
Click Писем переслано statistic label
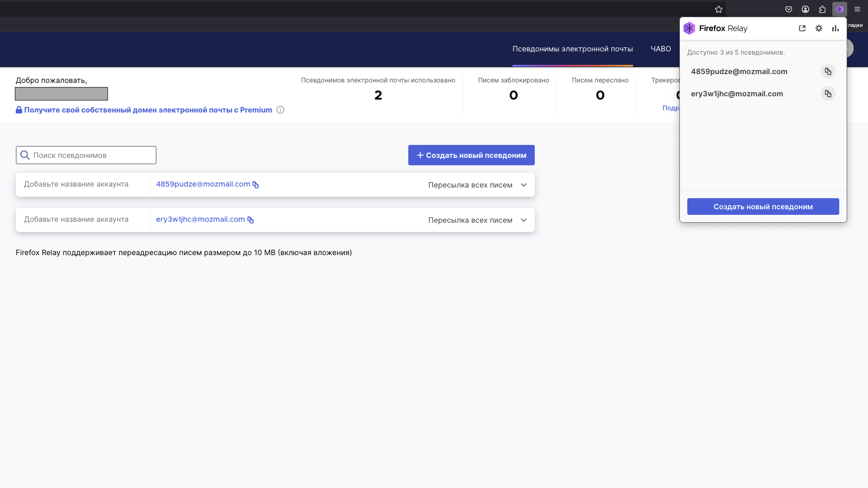coord(600,80)
